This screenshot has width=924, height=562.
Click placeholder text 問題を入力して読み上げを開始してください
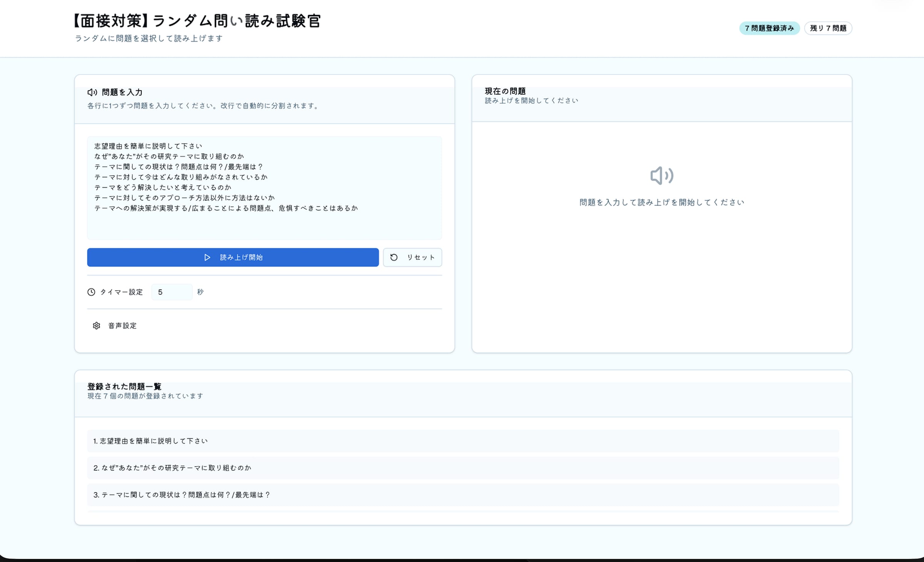pos(662,202)
